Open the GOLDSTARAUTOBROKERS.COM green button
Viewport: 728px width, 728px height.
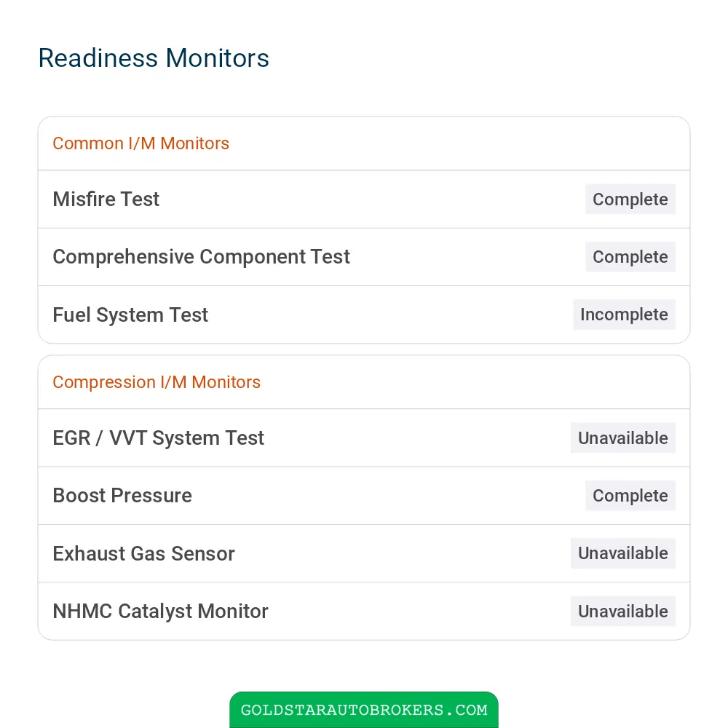coord(364,710)
